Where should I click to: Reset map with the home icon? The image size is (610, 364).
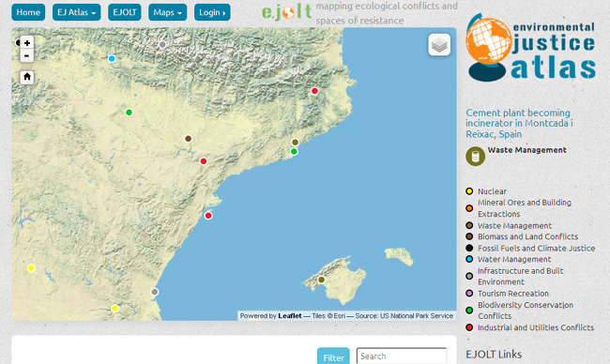pyautogui.click(x=27, y=77)
